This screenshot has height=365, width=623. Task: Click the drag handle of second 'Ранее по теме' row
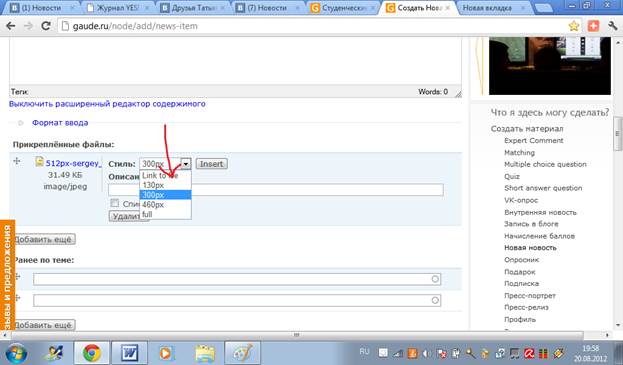[x=17, y=298]
